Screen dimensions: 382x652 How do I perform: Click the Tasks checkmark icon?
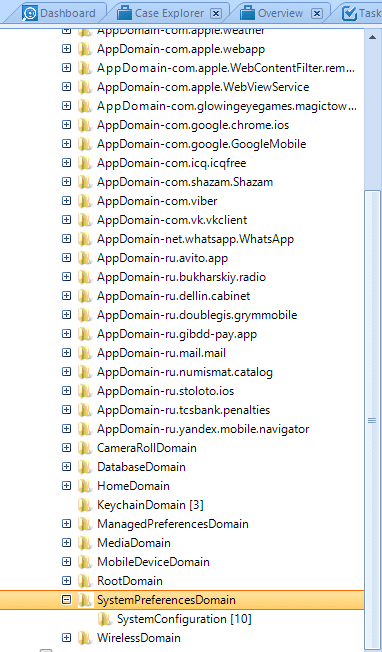(349, 13)
